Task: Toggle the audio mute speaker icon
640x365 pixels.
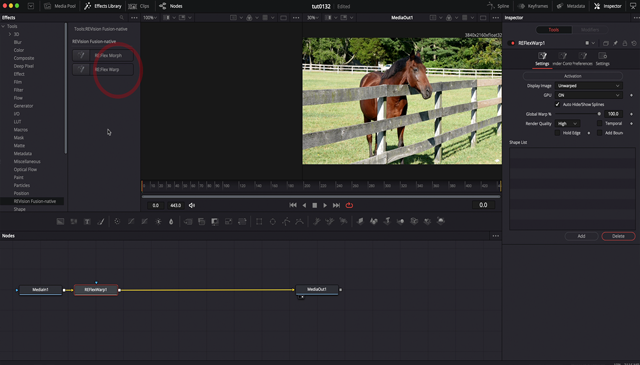Action: (x=192, y=205)
